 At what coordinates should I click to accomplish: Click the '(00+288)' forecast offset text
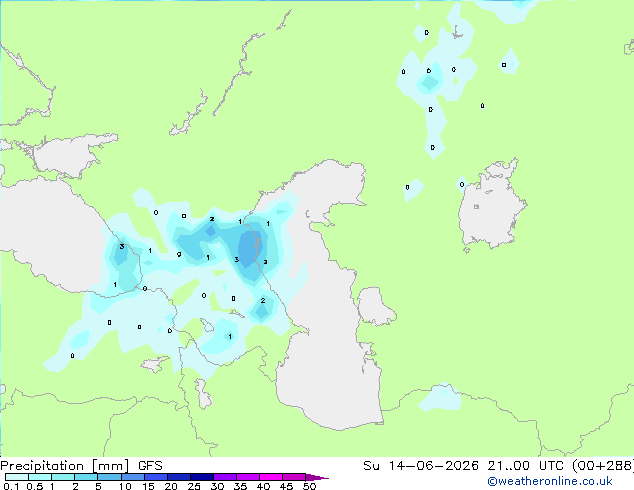[x=603, y=466]
